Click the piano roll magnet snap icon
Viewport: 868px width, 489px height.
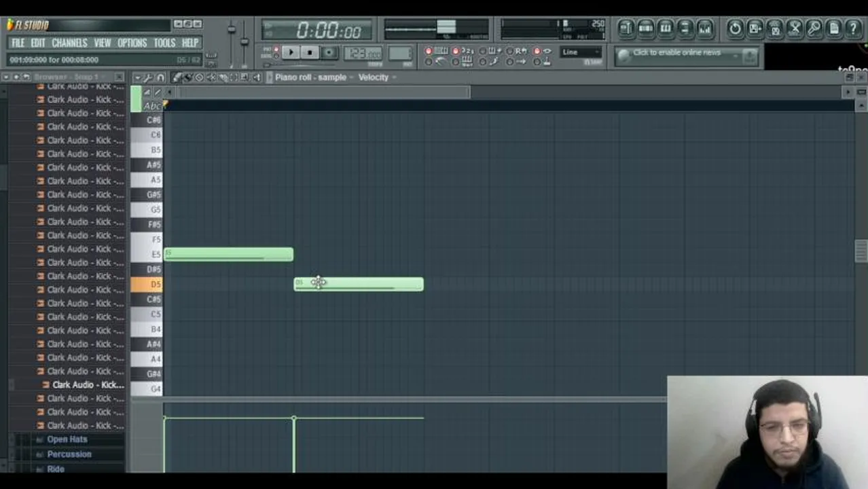(x=160, y=77)
